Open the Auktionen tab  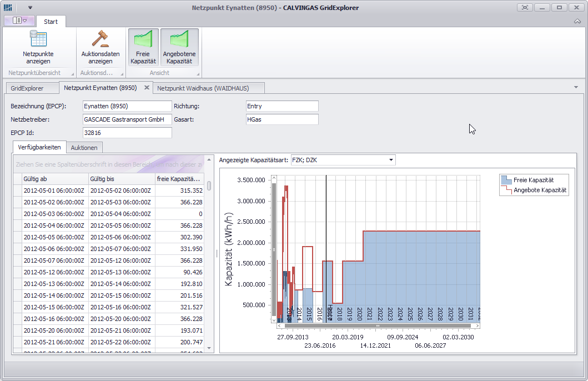[84, 148]
